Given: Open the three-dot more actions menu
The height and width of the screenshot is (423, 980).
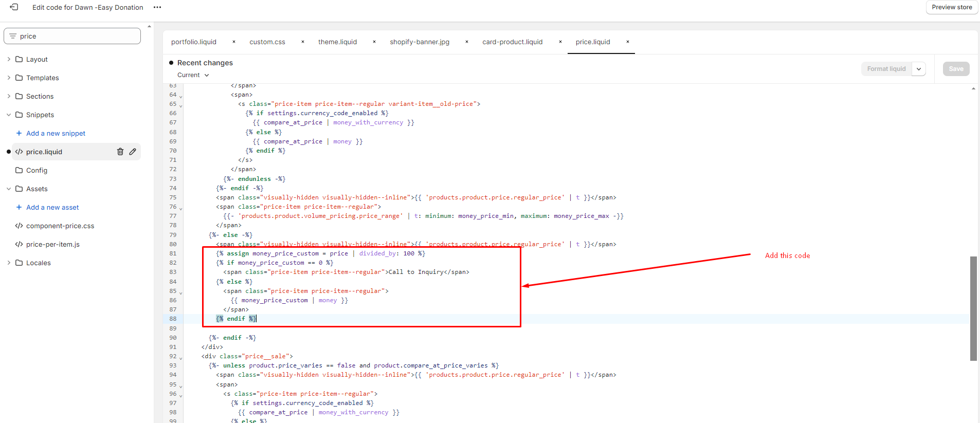Looking at the screenshot, I should tap(157, 7).
